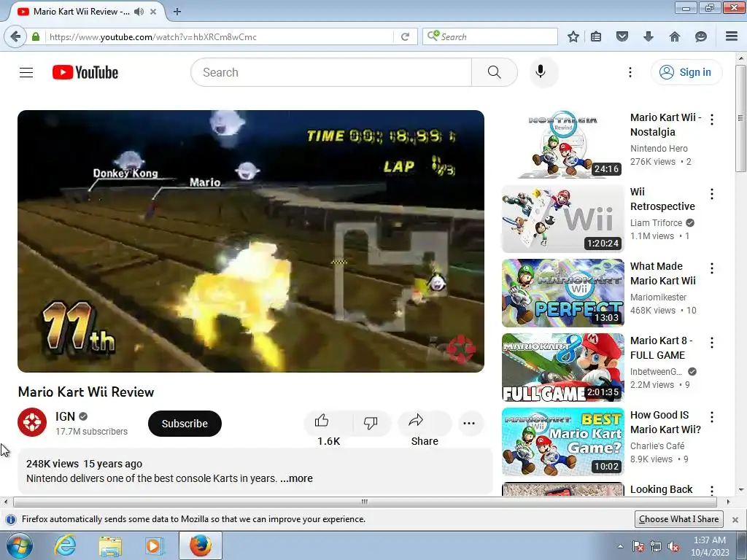747x560 pixels.
Task: Dismiss the Firefox data notification bar
Action: point(735,519)
